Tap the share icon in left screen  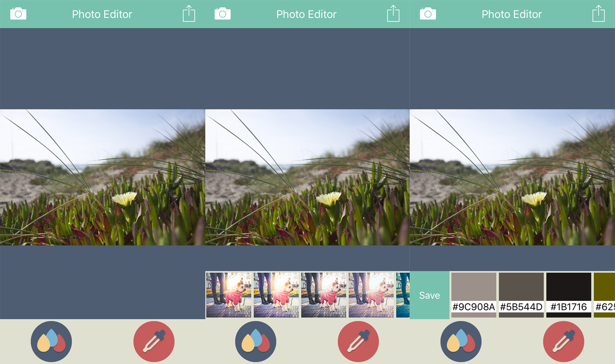[x=189, y=13]
